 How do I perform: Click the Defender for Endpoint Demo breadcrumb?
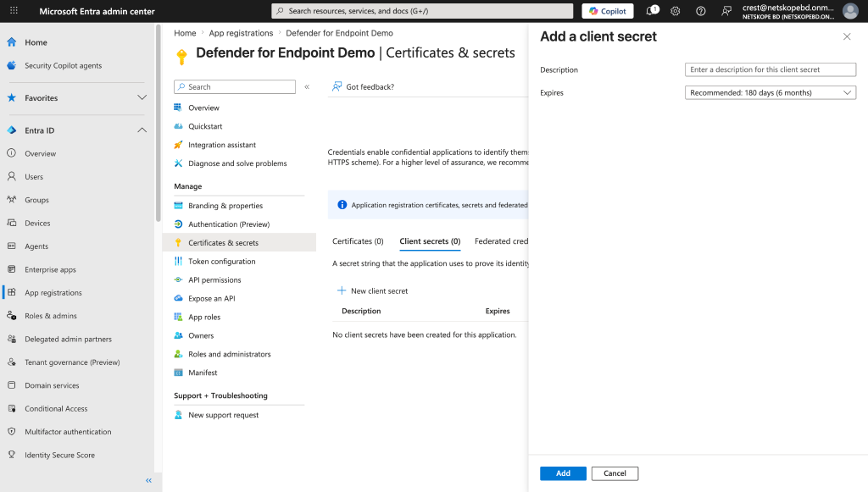click(339, 33)
